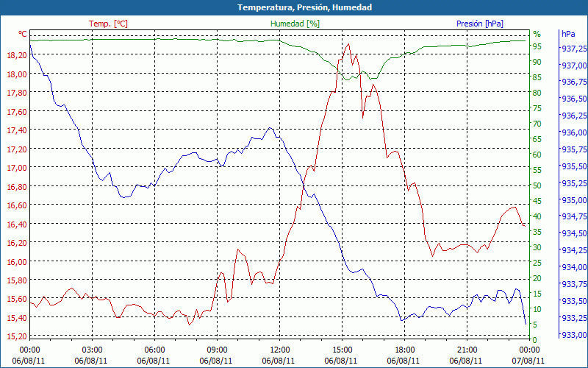Click the "17,60" temperature axis value
Screen dimensions: 588x368
pos(17,112)
